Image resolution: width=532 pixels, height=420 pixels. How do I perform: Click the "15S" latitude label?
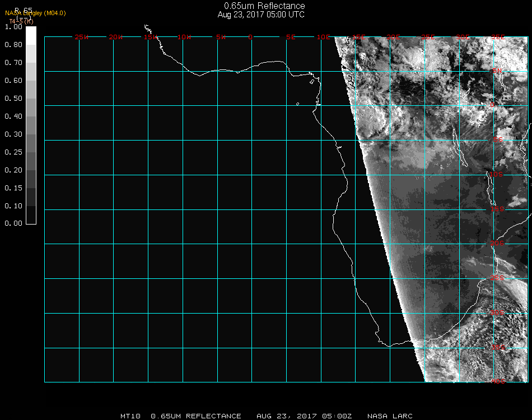(x=497, y=209)
